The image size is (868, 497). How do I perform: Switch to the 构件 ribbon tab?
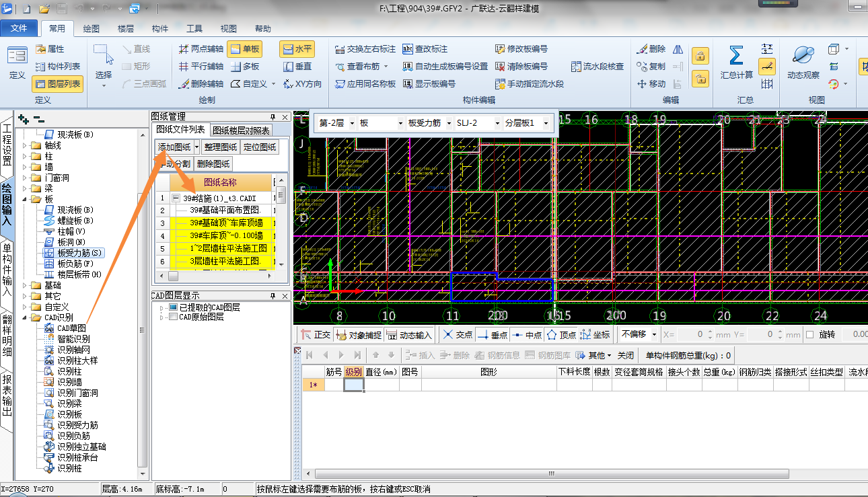click(160, 29)
